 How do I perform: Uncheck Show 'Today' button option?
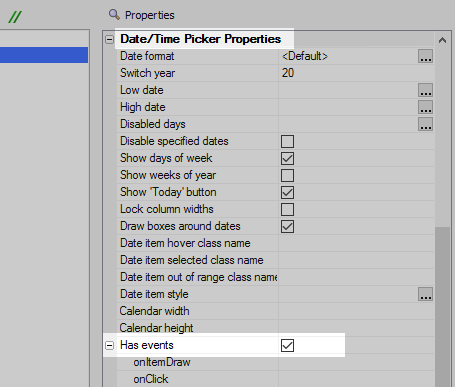click(287, 192)
